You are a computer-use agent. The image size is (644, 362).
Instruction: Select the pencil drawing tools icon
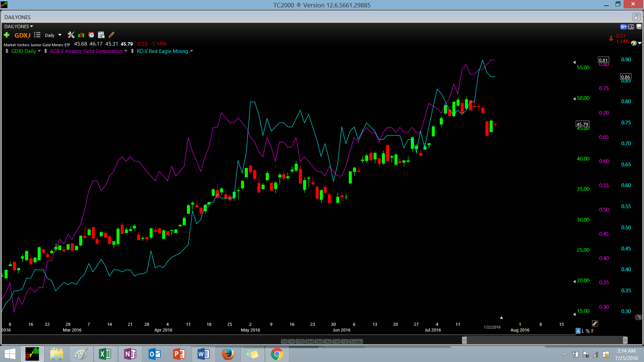click(111, 35)
